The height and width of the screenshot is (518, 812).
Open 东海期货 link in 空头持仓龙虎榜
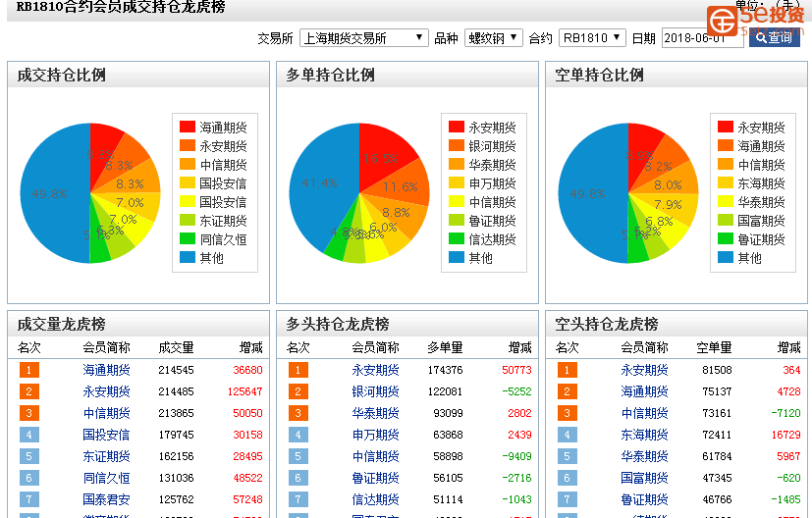pyautogui.click(x=645, y=435)
